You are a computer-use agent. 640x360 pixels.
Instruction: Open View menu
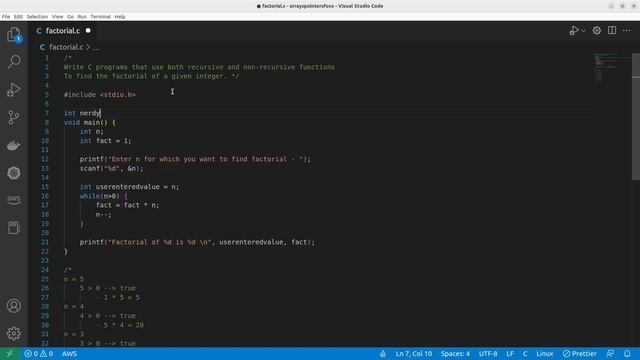58,17
